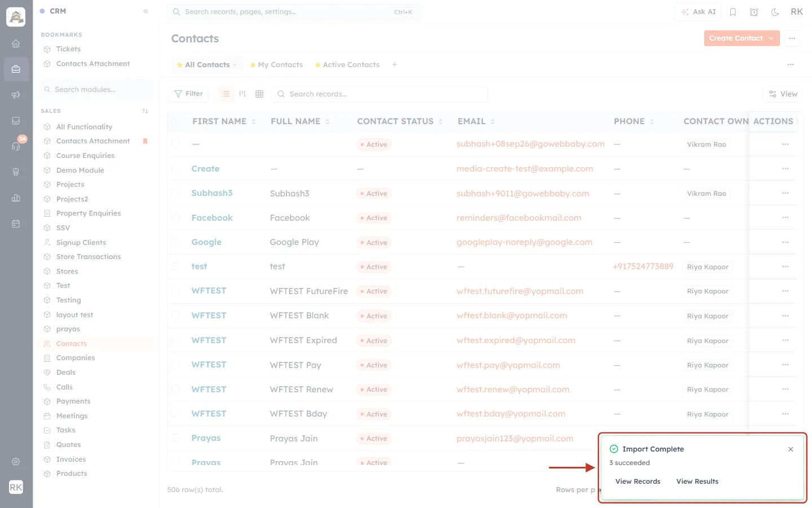Image resolution: width=812 pixels, height=508 pixels.
Task: Switch to grid view icon
Action: pyautogui.click(x=259, y=94)
